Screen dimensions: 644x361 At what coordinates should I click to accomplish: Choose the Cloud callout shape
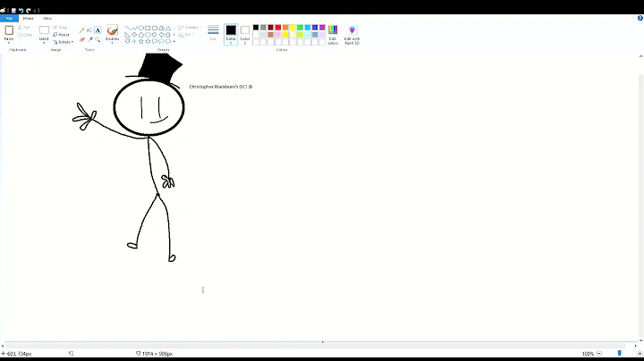[168, 41]
